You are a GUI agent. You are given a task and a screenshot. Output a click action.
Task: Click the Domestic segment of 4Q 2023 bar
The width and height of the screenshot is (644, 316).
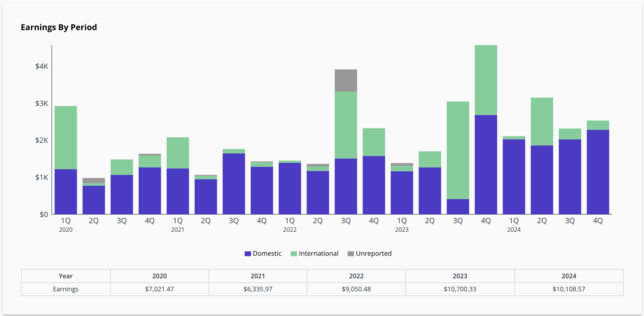click(x=486, y=164)
